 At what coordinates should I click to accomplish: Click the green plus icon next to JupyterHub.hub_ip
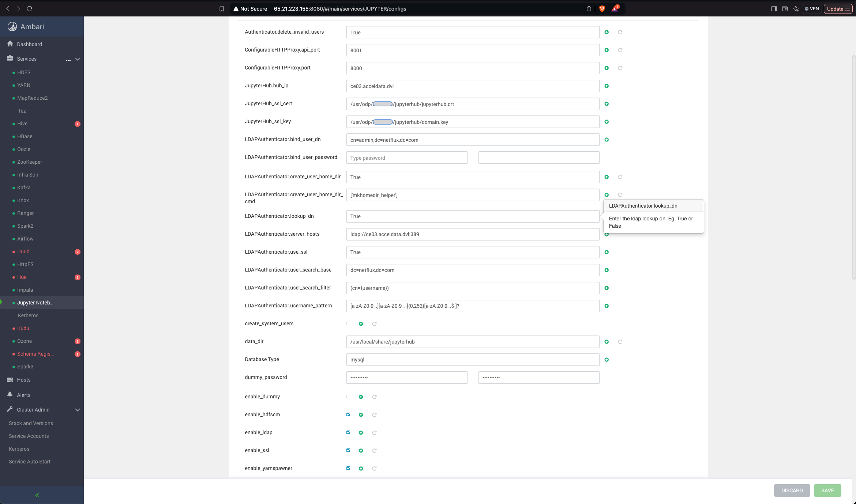pos(607,86)
